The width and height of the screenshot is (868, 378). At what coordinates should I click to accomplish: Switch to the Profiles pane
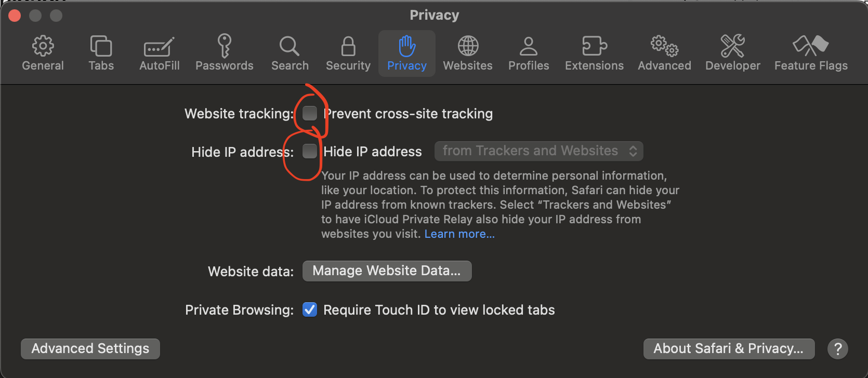point(529,53)
